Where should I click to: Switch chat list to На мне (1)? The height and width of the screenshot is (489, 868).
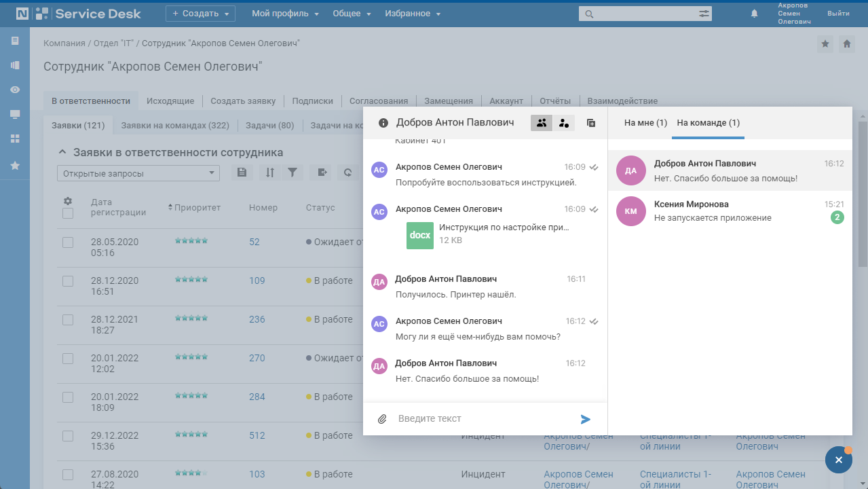pyautogui.click(x=645, y=123)
